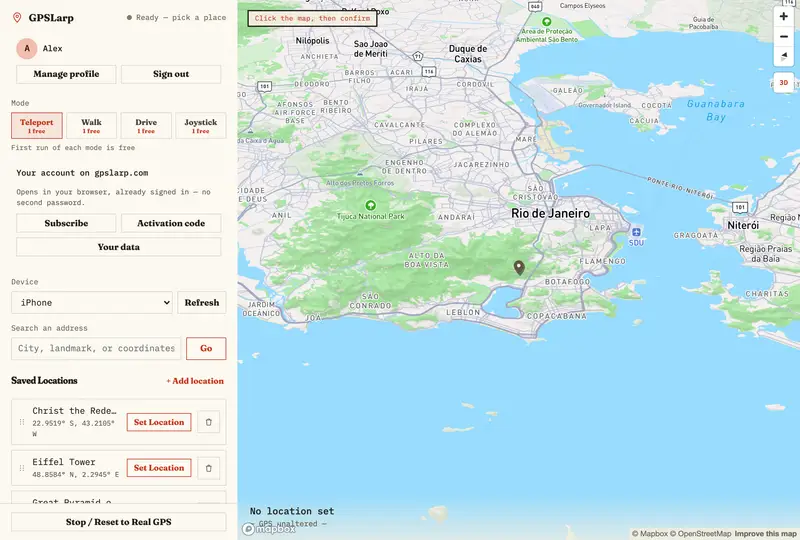
Task: Click Go to search address
Action: (206, 349)
